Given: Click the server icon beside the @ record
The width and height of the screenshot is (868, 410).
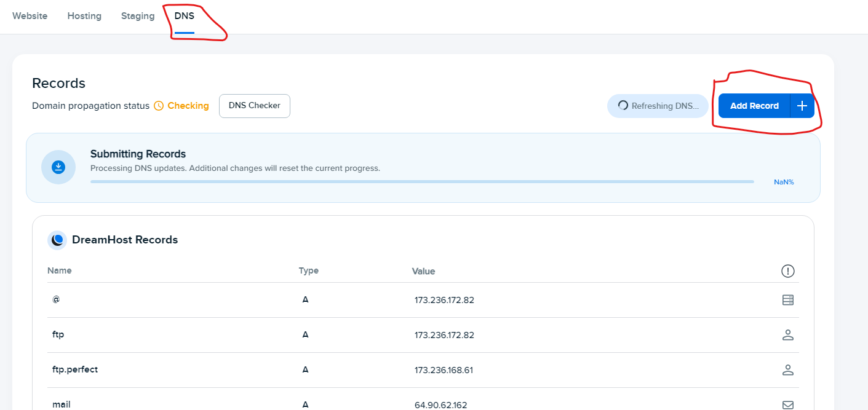Looking at the screenshot, I should (788, 299).
